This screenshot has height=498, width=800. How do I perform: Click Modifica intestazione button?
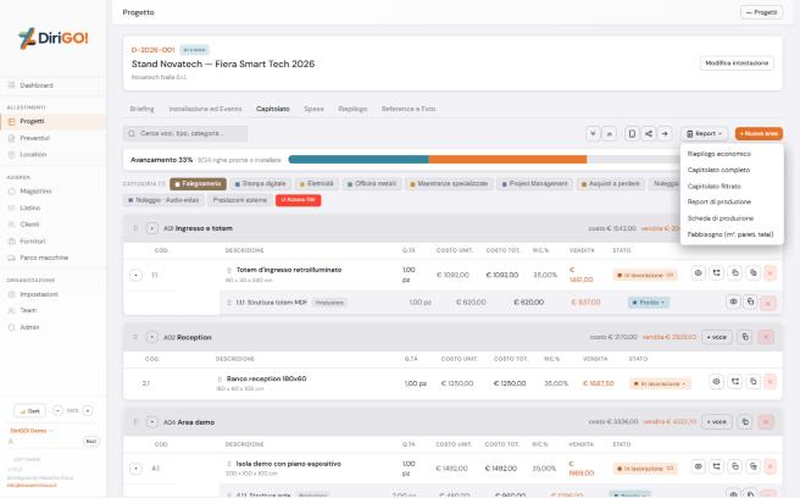point(737,63)
